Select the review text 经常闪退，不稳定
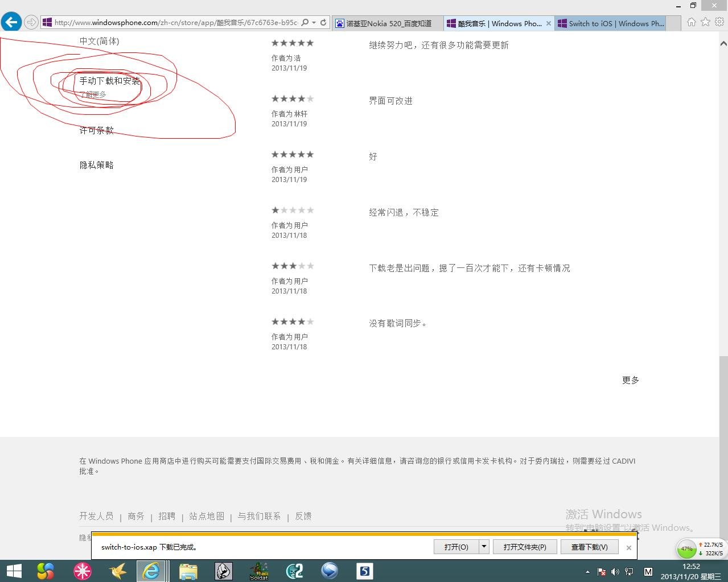 pyautogui.click(x=404, y=212)
